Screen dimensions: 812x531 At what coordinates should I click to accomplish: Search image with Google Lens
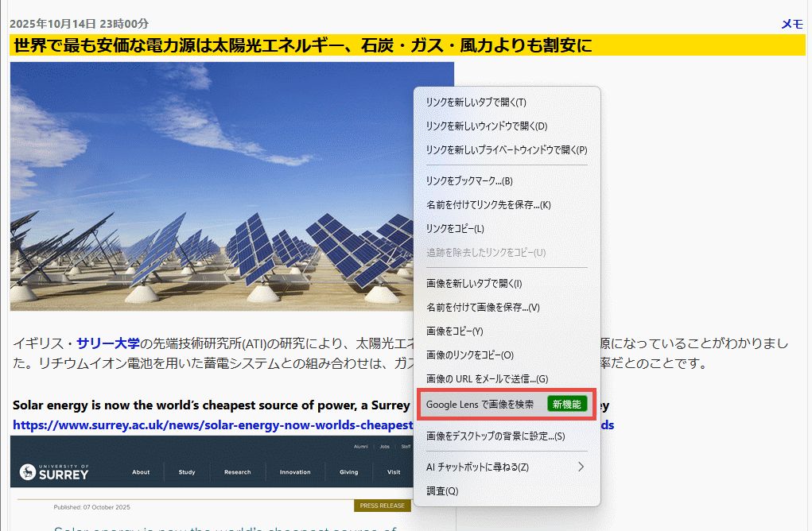click(480, 405)
